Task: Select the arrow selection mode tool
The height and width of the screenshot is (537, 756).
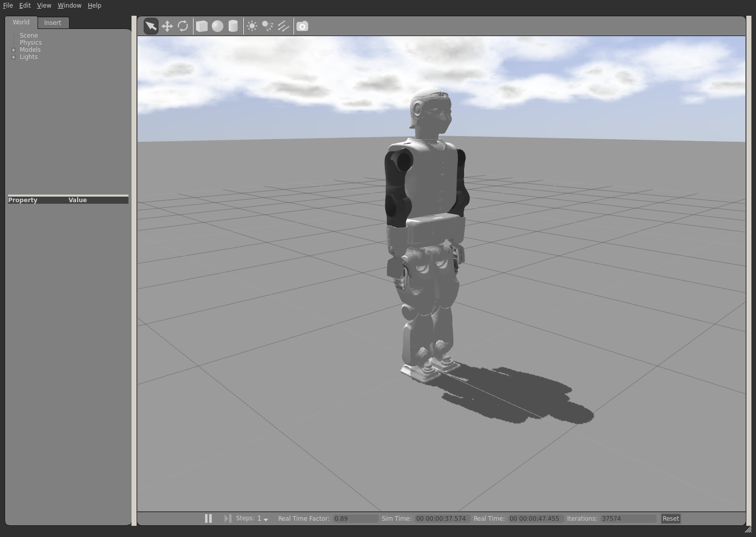Action: pyautogui.click(x=151, y=26)
